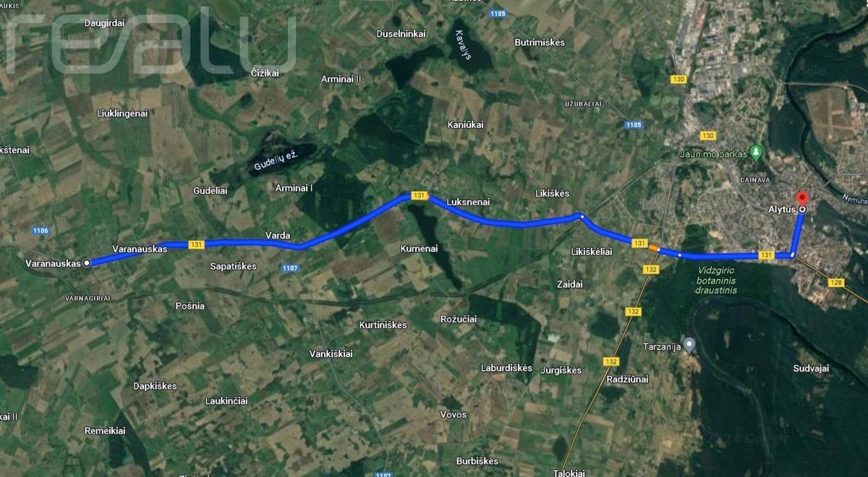
Task: Click the Varanauskas route start marker
Action: click(87, 264)
